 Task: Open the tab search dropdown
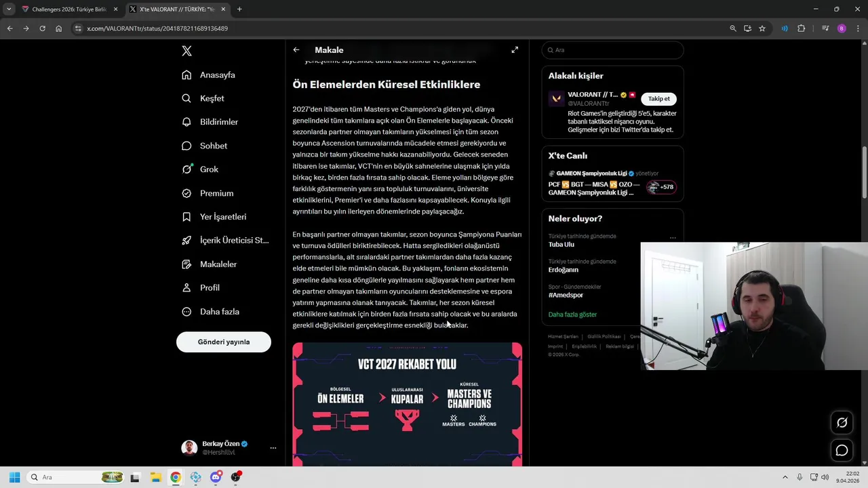pyautogui.click(x=8, y=9)
